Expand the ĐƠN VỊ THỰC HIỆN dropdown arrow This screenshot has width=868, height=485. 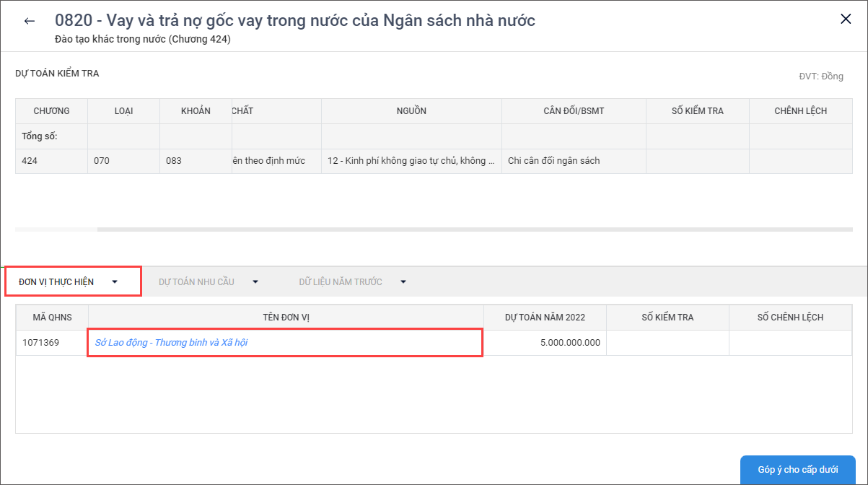pos(115,281)
